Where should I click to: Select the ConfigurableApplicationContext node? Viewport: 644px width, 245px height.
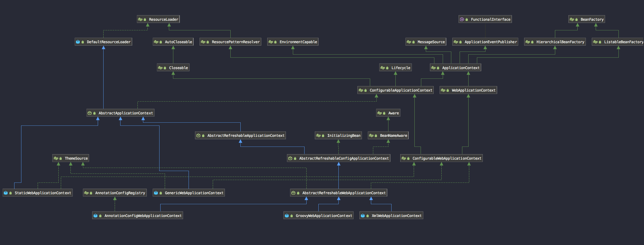[x=395, y=90]
